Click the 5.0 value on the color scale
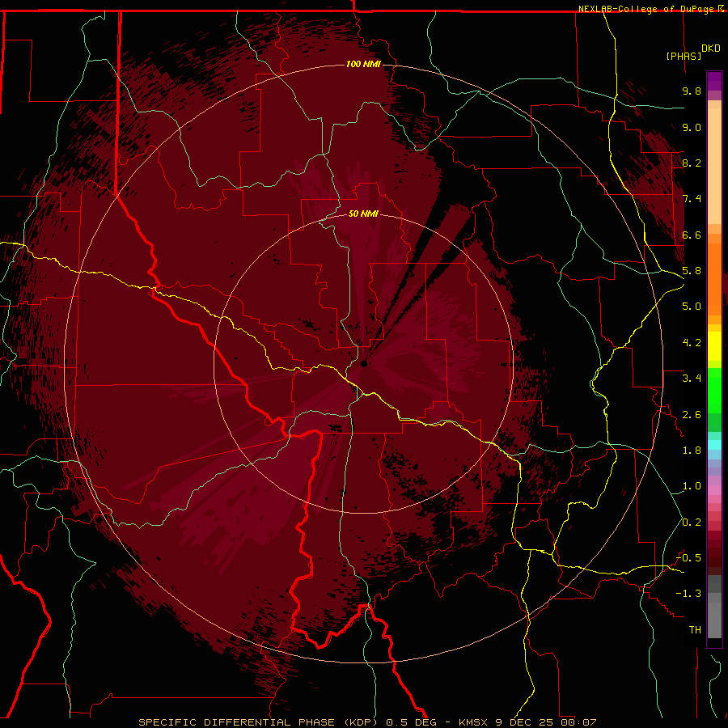 692,307
